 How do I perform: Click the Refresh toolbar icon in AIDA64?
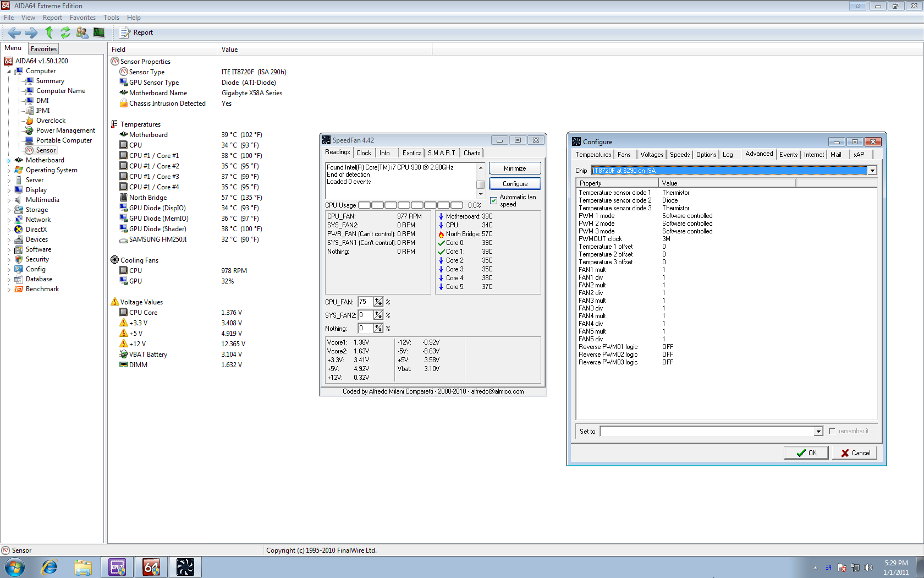click(x=65, y=32)
